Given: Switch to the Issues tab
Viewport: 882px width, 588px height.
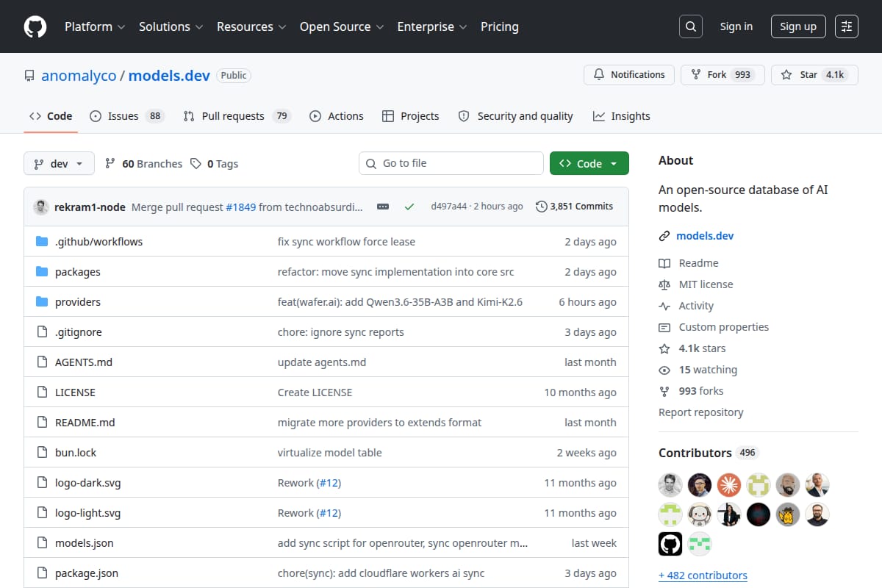Looking at the screenshot, I should (x=126, y=116).
